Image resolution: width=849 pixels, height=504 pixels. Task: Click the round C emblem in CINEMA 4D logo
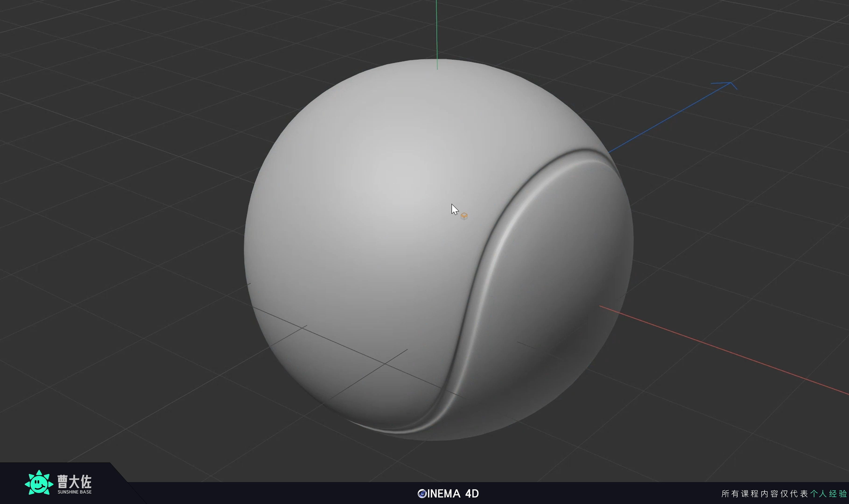pos(422,493)
